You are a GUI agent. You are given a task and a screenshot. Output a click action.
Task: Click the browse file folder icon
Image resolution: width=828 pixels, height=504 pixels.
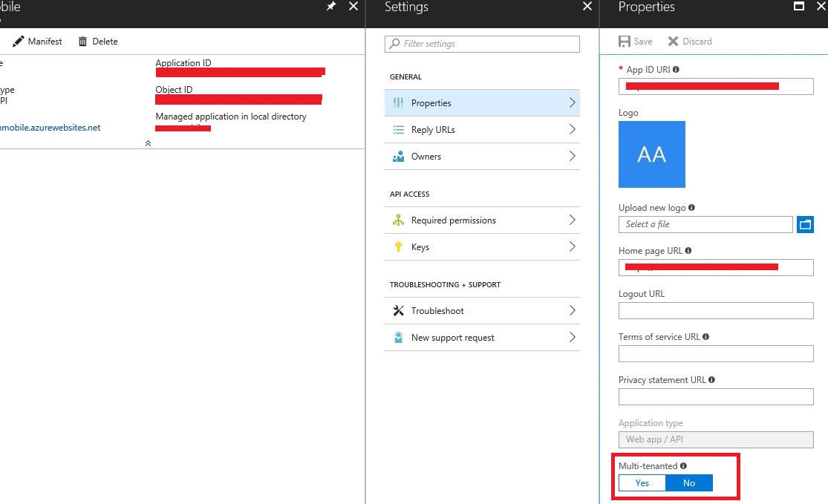point(805,224)
